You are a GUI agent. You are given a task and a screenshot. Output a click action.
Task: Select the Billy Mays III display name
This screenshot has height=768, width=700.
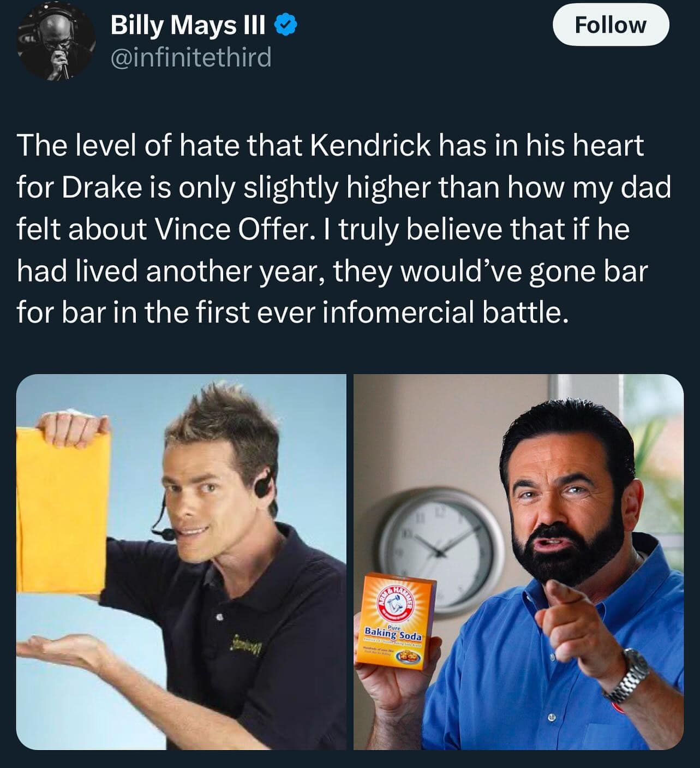click(x=188, y=25)
